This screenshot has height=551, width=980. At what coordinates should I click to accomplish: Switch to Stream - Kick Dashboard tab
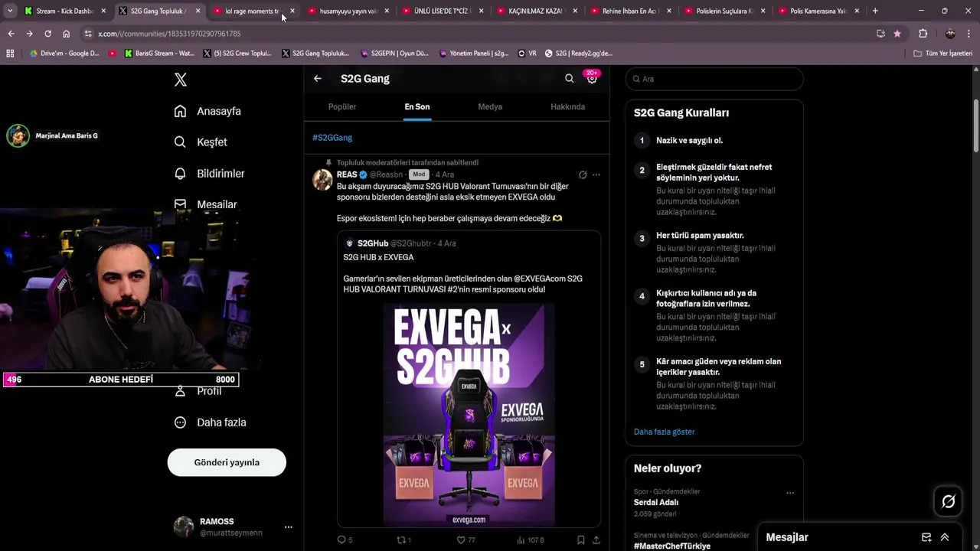tap(65, 11)
